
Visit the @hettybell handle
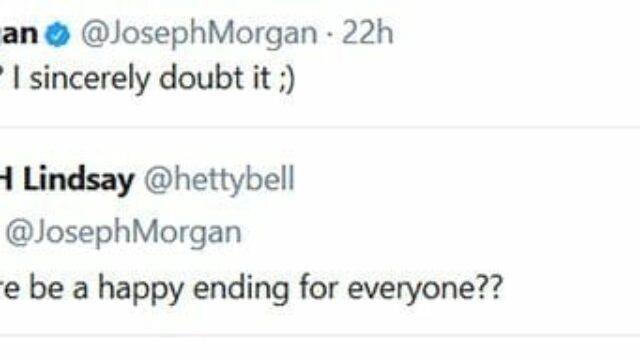tap(219, 179)
